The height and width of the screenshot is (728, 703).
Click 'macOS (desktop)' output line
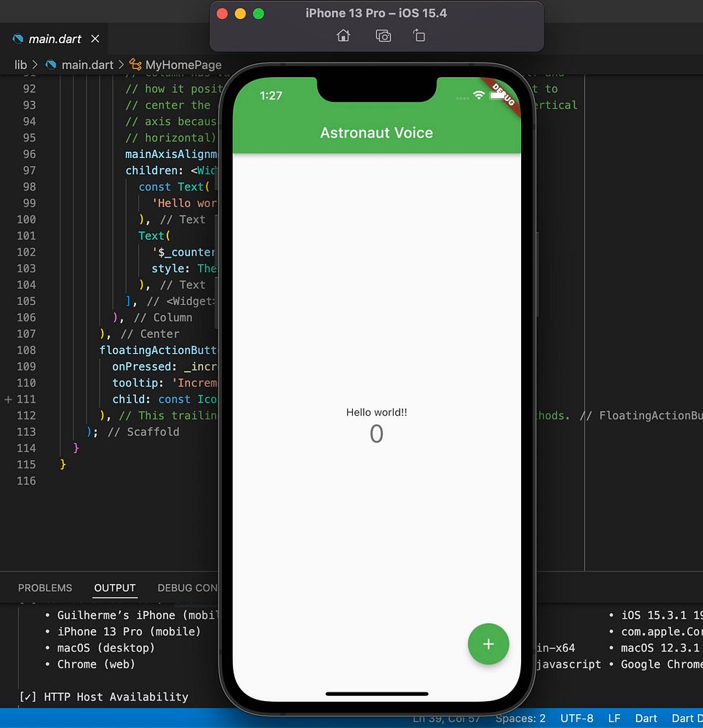pyautogui.click(x=106, y=648)
